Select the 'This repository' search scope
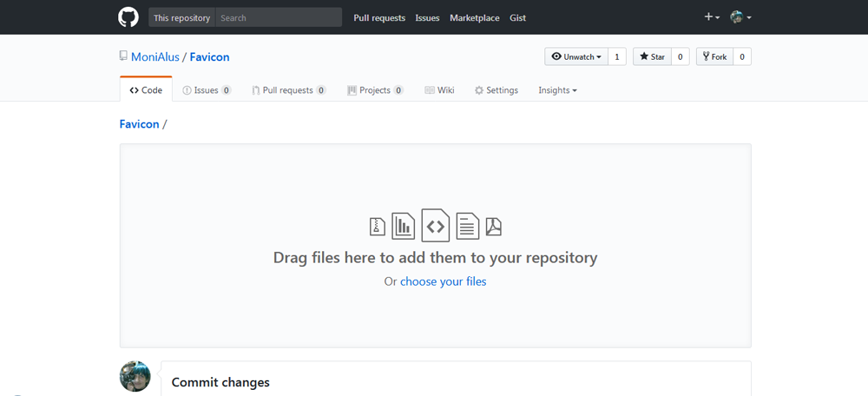This screenshot has width=868, height=396. [181, 17]
